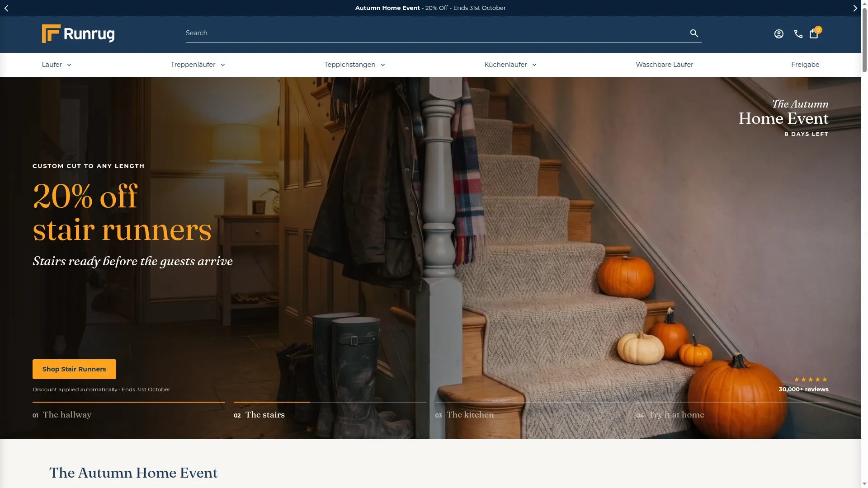This screenshot has height=488, width=868.
Task: Click next announcement arrow in top bar
Action: 855,8
